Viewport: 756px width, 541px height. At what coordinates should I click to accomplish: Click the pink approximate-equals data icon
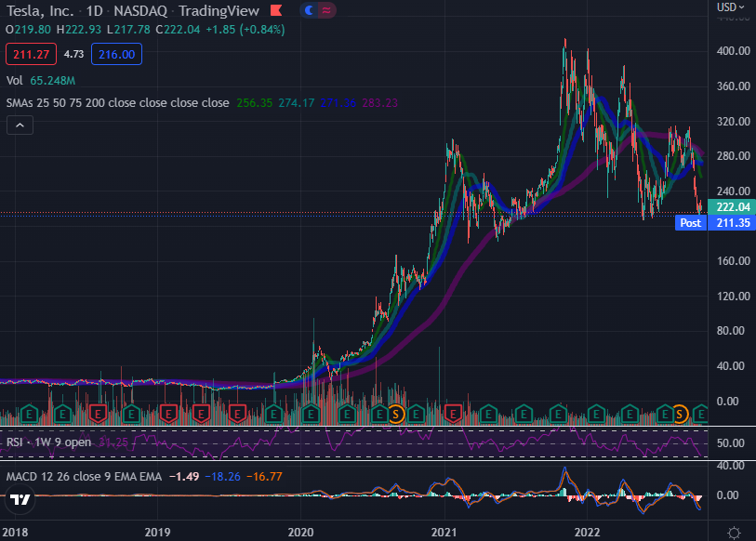point(326,10)
